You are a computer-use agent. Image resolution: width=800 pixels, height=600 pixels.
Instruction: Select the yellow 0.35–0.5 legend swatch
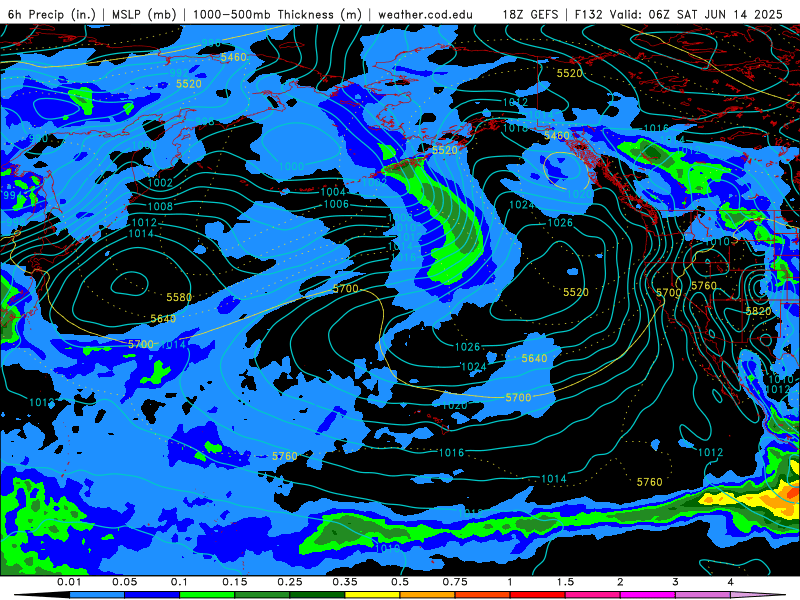point(372,595)
